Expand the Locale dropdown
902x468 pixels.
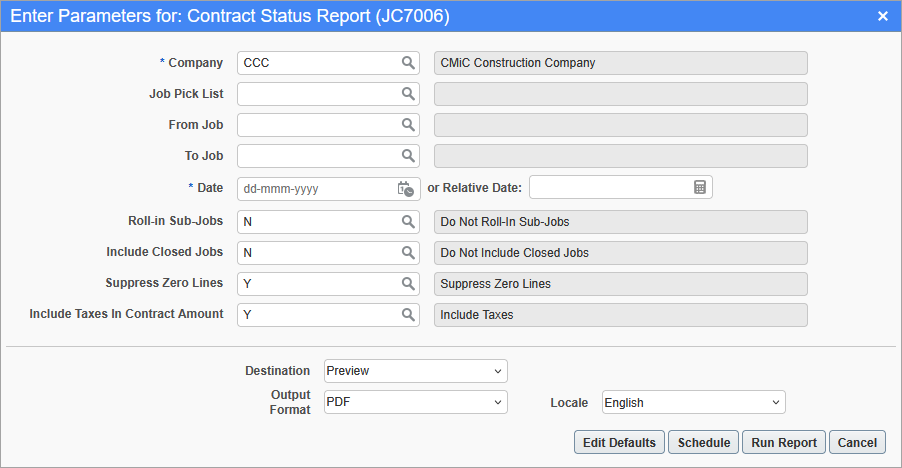pos(693,402)
